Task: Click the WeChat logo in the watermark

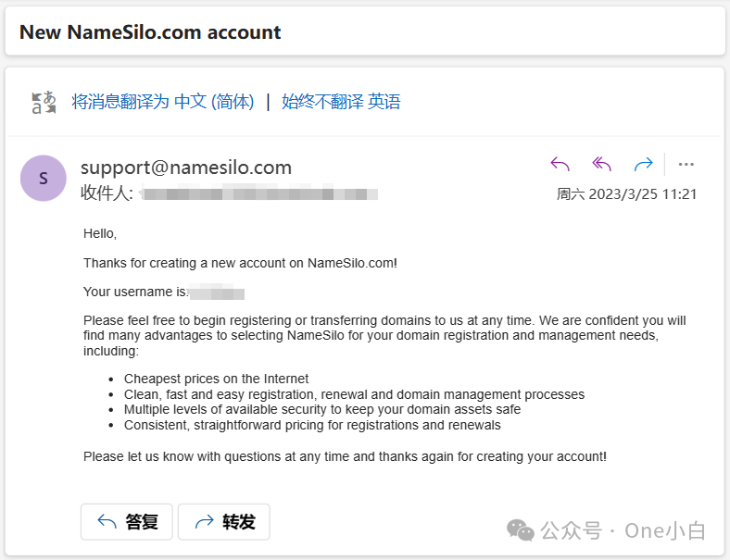Action: (520, 530)
